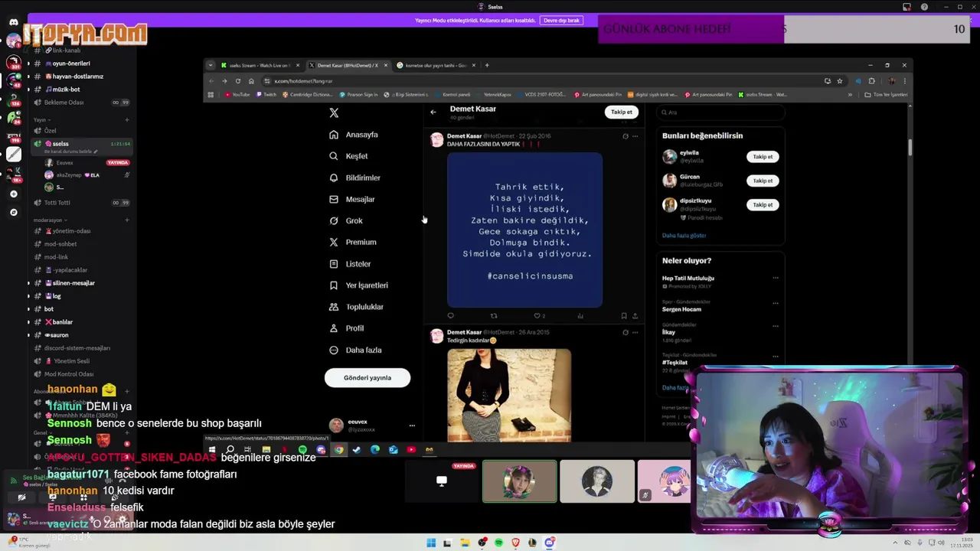
Task: Join the Totti Totti voice channel
Action: 57,203
